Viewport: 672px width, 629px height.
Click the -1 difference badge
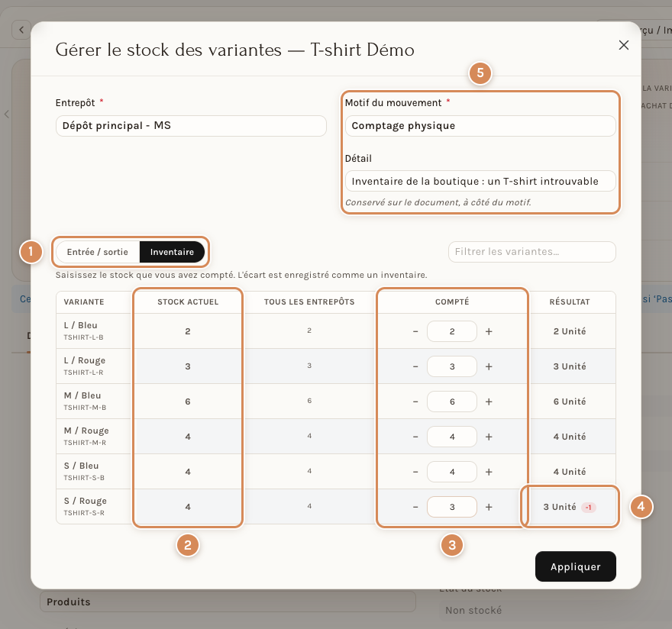point(589,508)
